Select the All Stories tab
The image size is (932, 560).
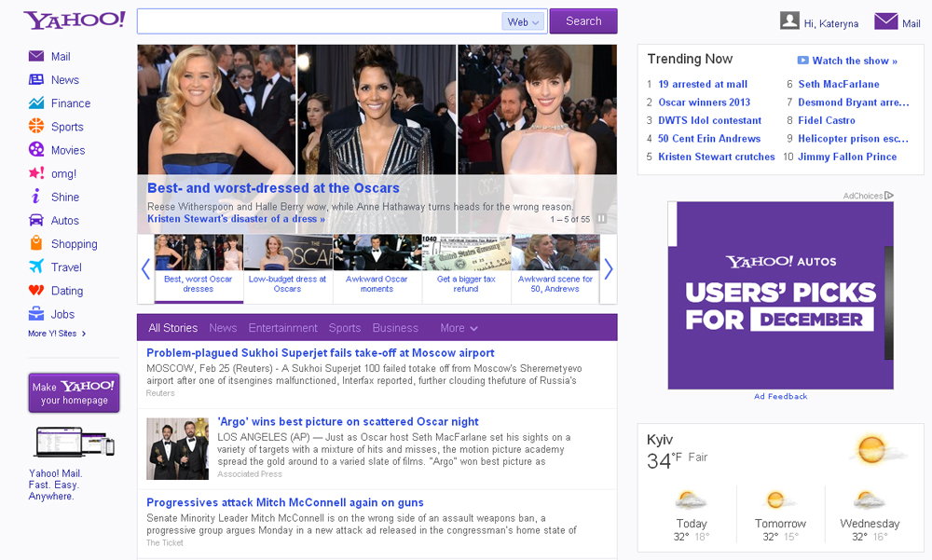click(x=172, y=327)
